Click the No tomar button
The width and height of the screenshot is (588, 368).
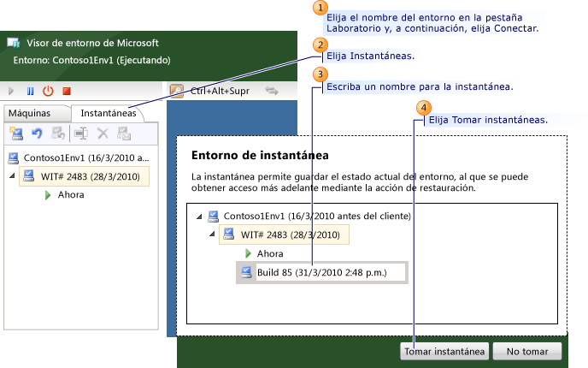click(527, 352)
